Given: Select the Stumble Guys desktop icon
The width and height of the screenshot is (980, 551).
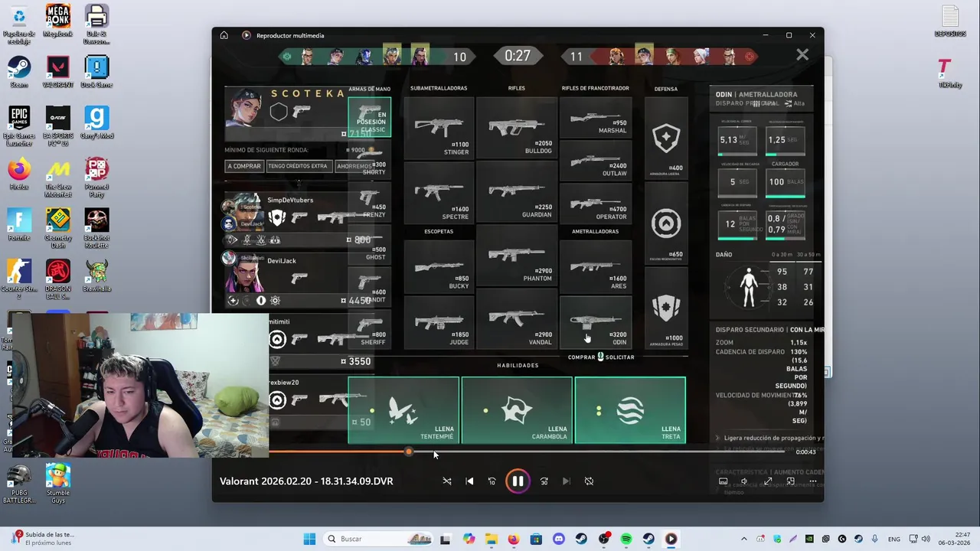Looking at the screenshot, I should pos(57,484).
